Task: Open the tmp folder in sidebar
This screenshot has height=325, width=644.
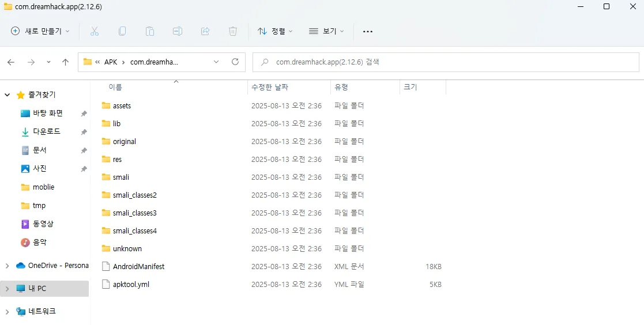Action: tap(39, 206)
